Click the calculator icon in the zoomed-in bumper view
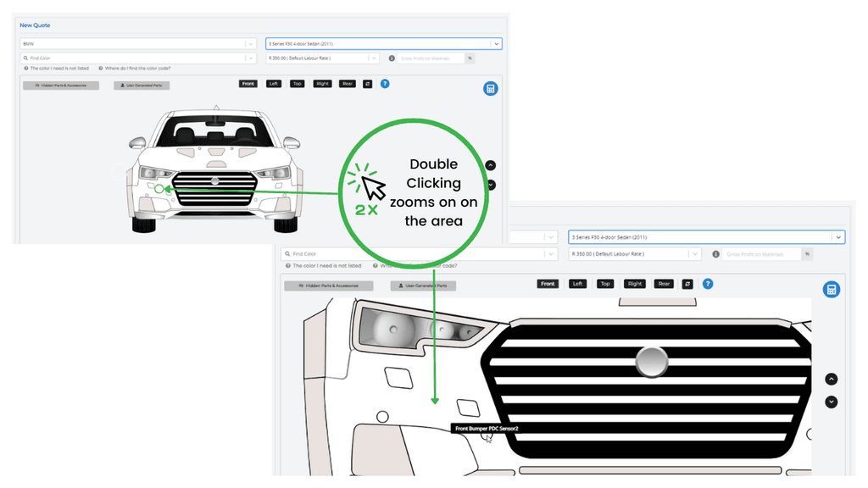This screenshot has height=488, width=868. [x=832, y=290]
